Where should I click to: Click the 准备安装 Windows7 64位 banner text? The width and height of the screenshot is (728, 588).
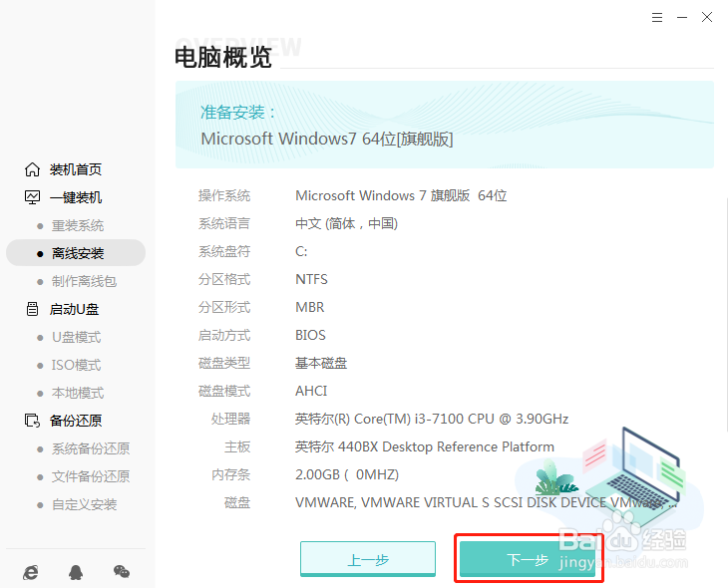327,139
